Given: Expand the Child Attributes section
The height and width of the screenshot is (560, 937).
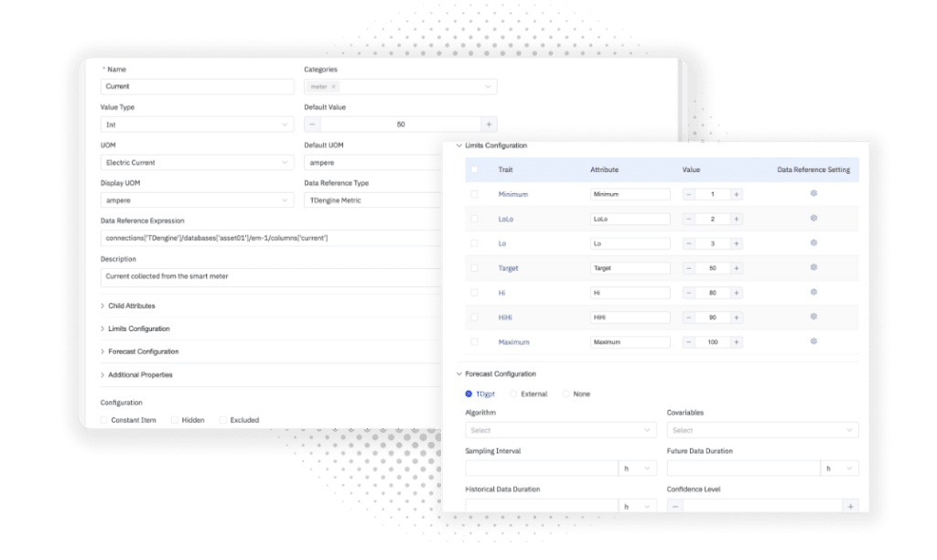Looking at the screenshot, I should click(x=131, y=306).
